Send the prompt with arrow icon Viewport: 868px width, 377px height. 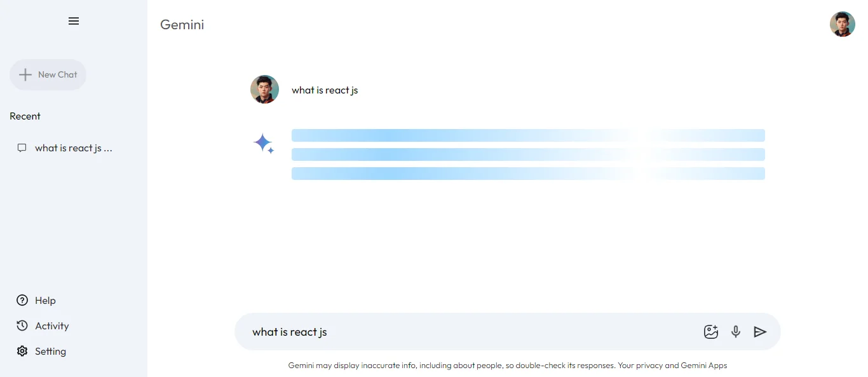pyautogui.click(x=760, y=331)
